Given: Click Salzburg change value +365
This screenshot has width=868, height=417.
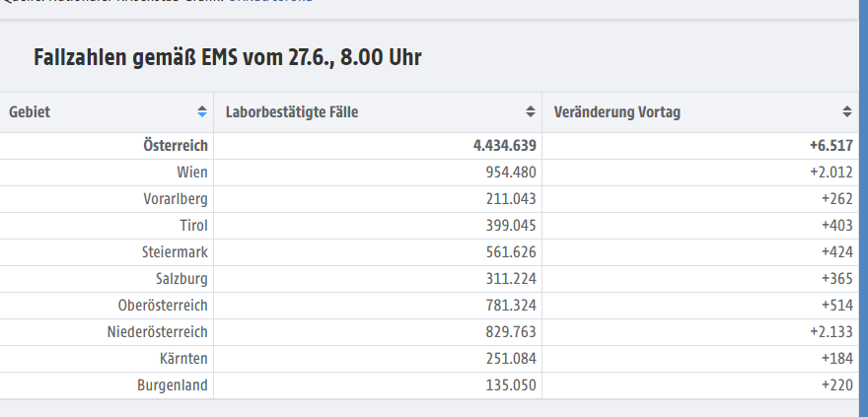Looking at the screenshot, I should pyautogui.click(x=837, y=279).
